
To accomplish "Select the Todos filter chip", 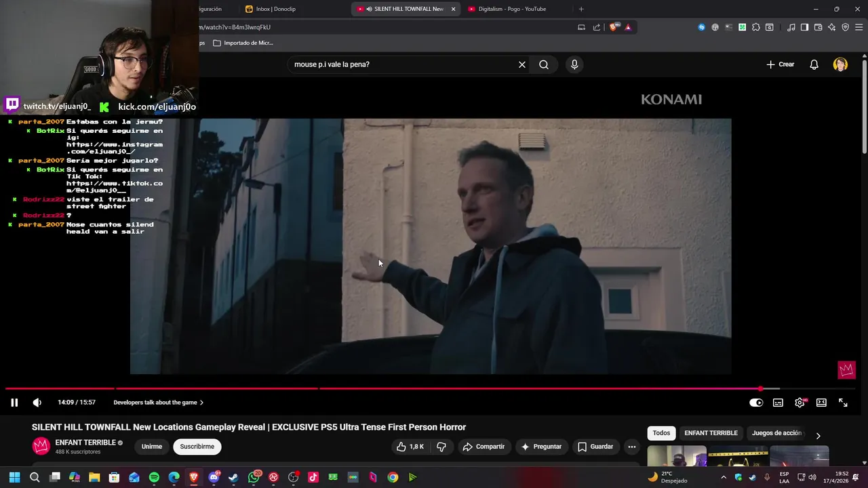I will tap(661, 433).
